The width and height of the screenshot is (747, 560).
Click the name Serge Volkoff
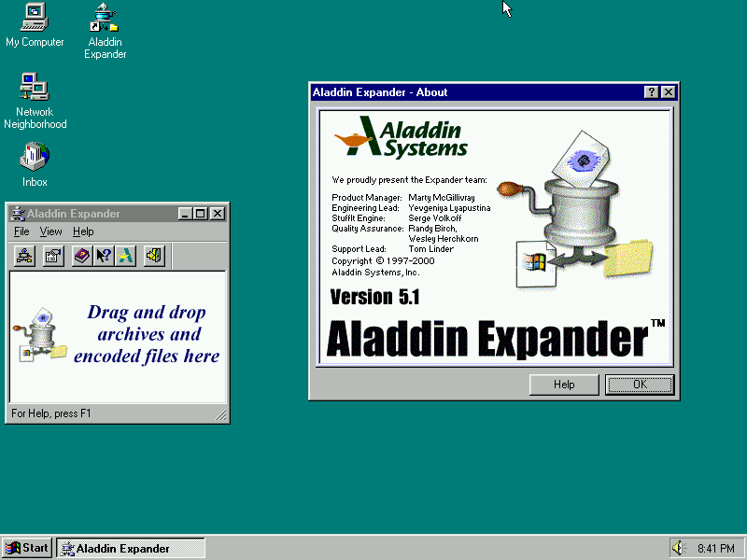434,218
